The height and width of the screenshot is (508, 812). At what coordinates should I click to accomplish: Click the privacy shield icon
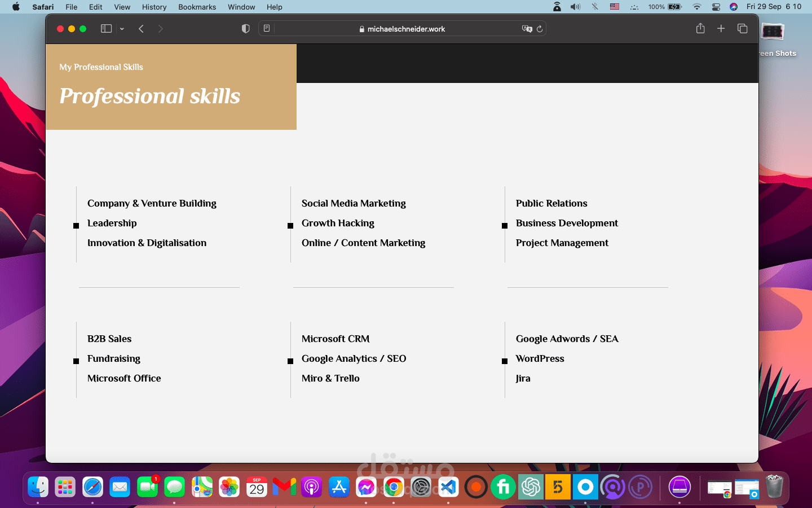245,29
